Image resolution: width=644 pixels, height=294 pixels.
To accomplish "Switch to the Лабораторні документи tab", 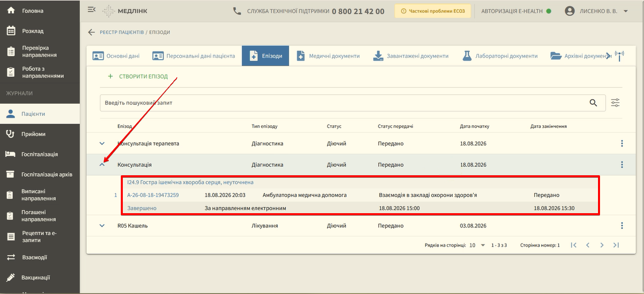I will coord(499,56).
